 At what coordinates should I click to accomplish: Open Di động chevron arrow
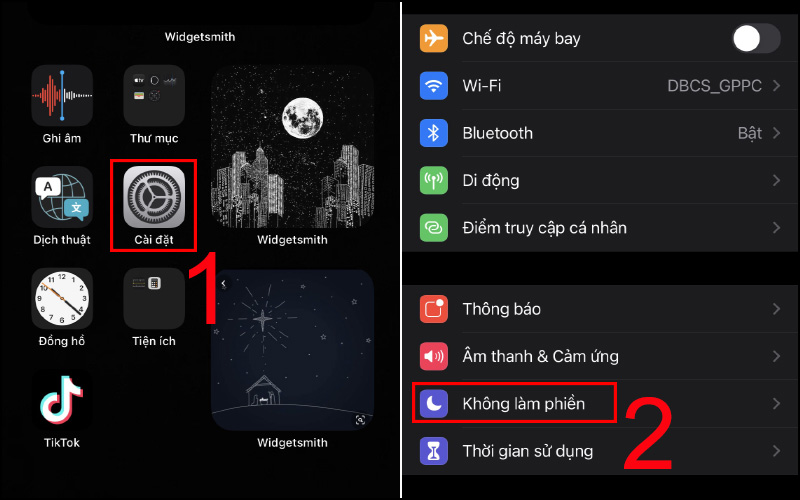coord(776,181)
